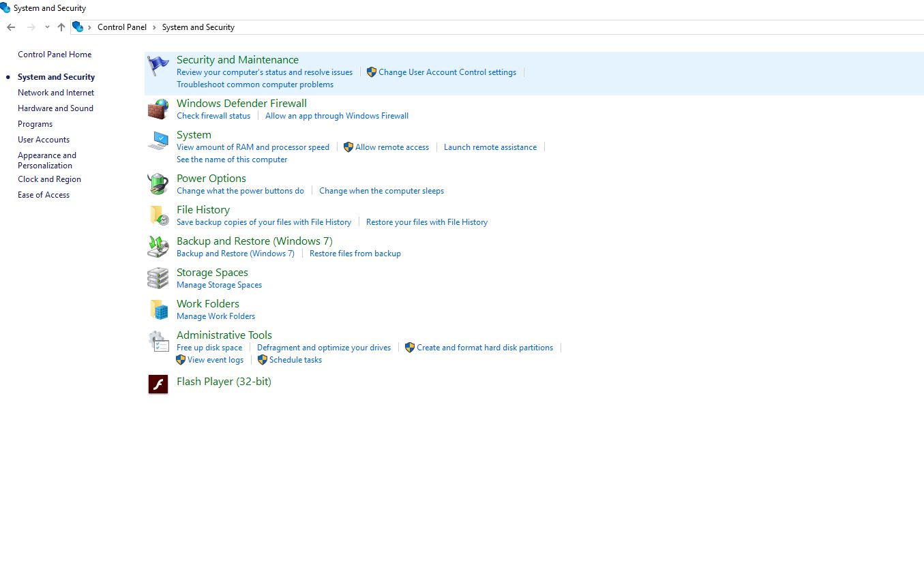Click Change when the computer sleeps
Screen dimensions: 924x563
(381, 191)
